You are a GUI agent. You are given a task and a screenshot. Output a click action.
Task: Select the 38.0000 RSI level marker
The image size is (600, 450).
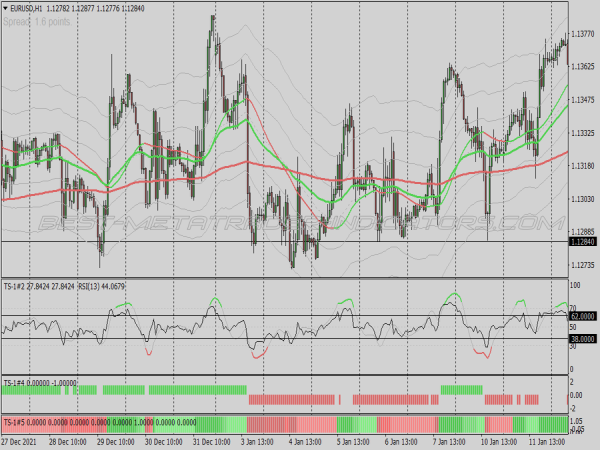(x=583, y=339)
